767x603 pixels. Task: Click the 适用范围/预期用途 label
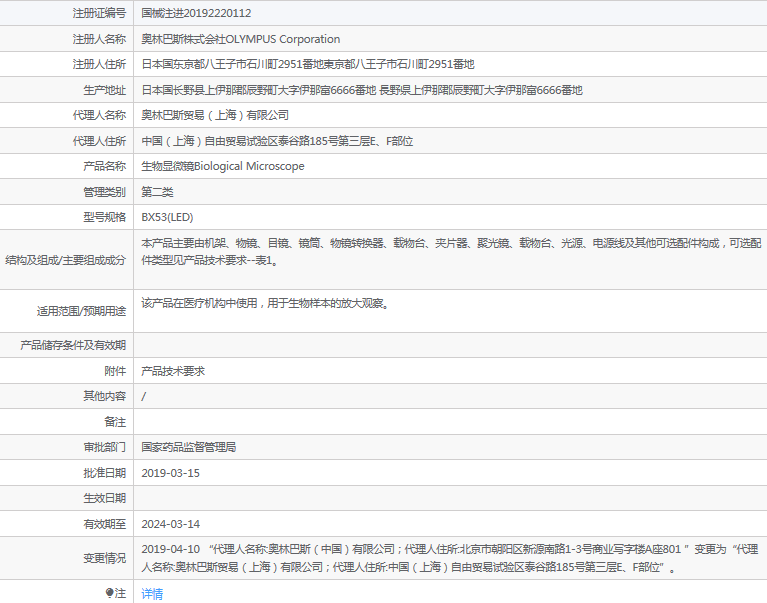click(81, 311)
